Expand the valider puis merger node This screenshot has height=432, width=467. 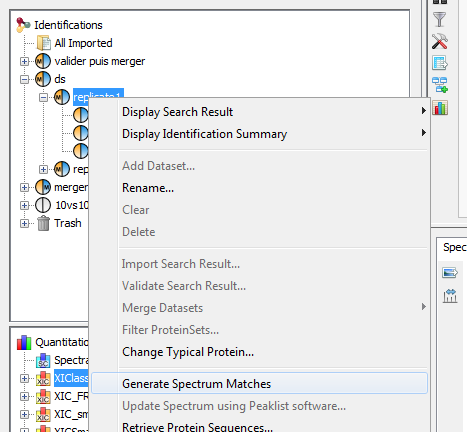[x=24, y=61]
